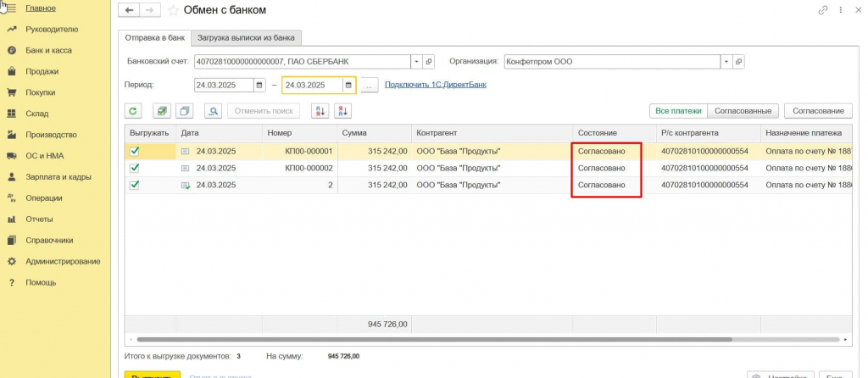Open the organization record via open-form icon
868x378 pixels.
coord(738,61)
